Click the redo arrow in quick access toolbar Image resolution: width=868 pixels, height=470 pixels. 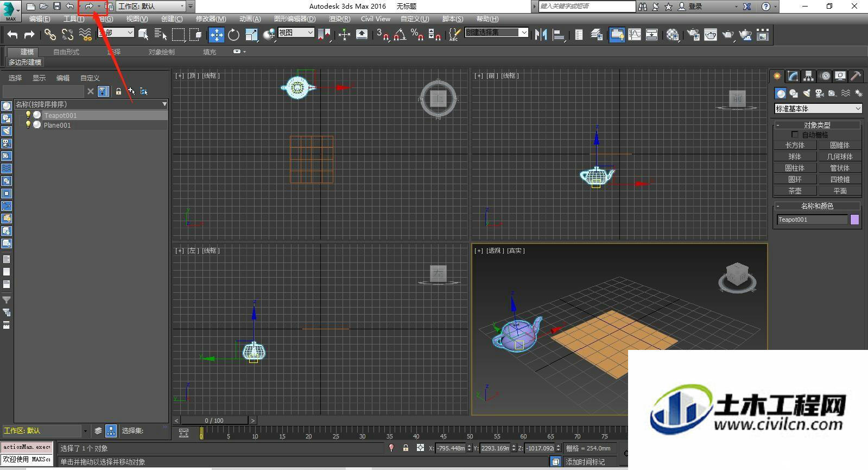(x=88, y=7)
